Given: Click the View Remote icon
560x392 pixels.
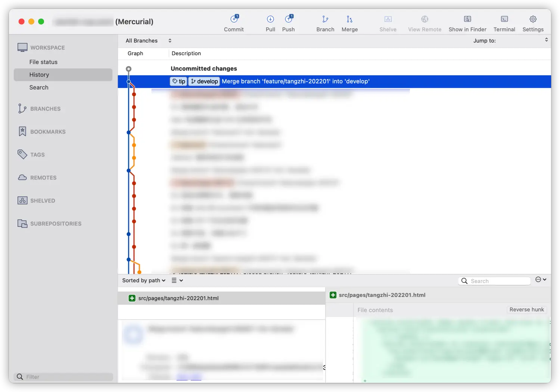Looking at the screenshot, I should coord(424,19).
